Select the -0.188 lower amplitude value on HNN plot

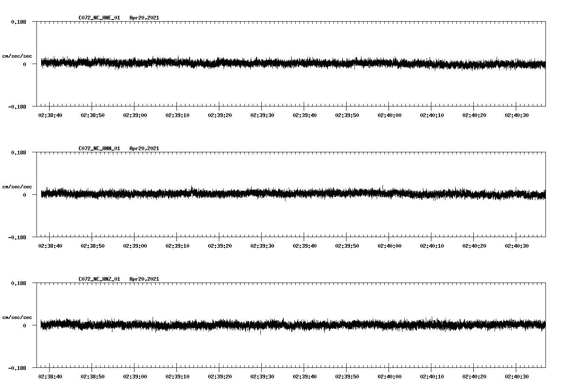tap(17, 238)
